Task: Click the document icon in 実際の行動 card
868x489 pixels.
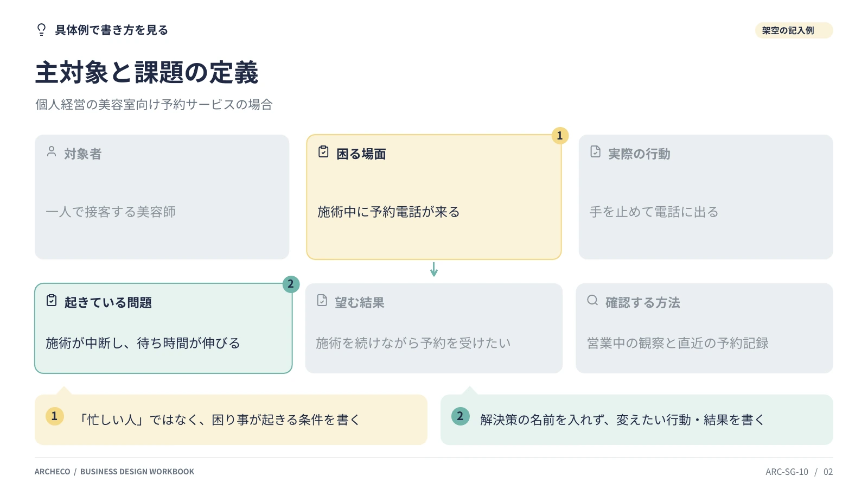Action: [595, 151]
